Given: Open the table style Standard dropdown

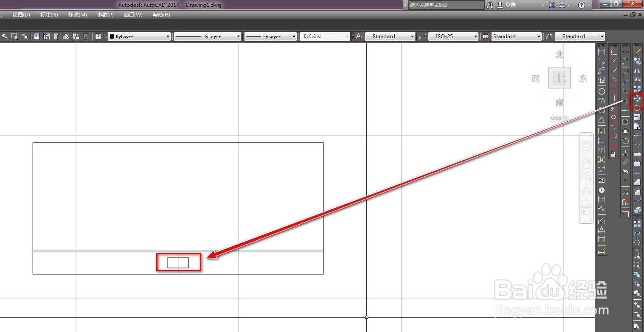Looking at the screenshot, I should point(517,36).
